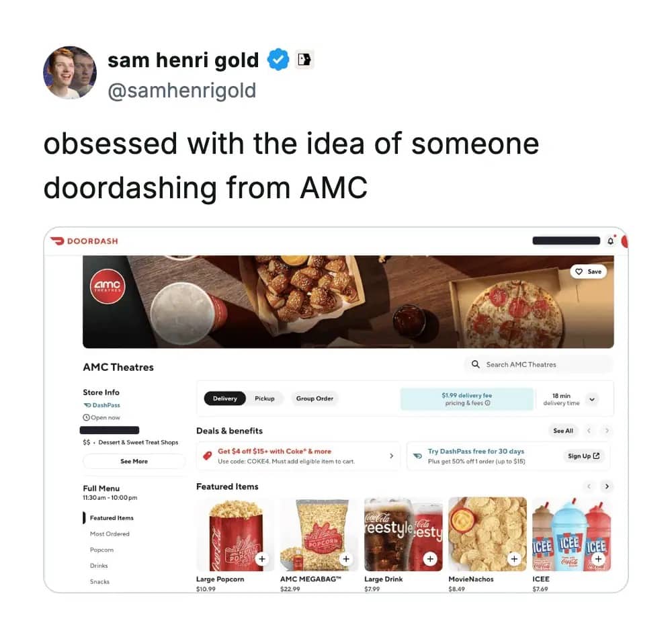Open the COKE4 deal arrow
The width and height of the screenshot is (672, 637).
(391, 456)
